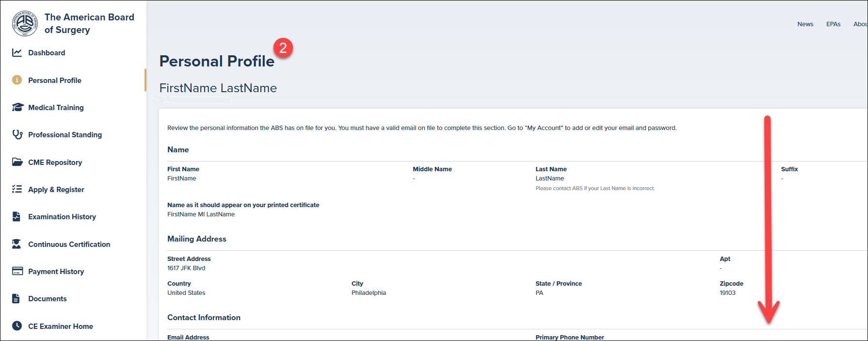Click the Personal Profile page heading
The width and height of the screenshot is (868, 341).
(217, 61)
